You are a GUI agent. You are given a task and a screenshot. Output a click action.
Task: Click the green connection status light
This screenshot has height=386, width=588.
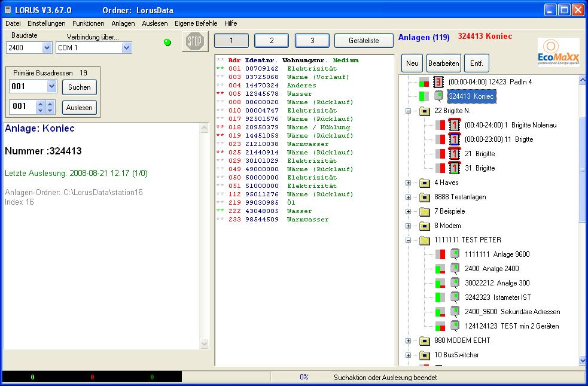tap(167, 42)
